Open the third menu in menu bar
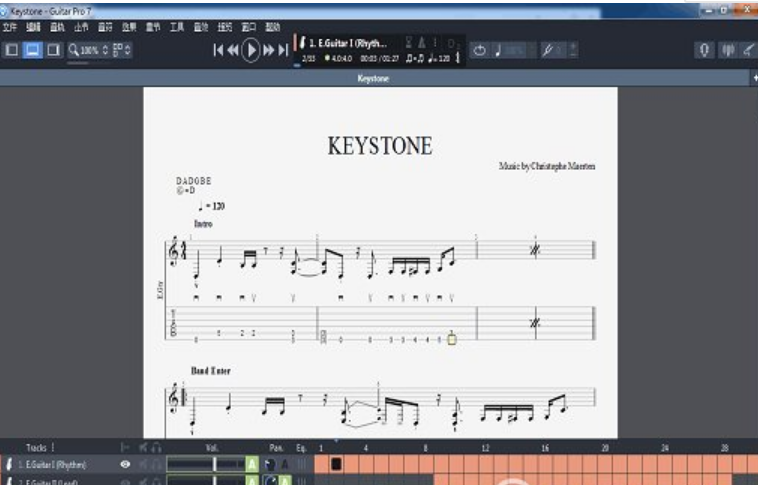 pos(58,27)
